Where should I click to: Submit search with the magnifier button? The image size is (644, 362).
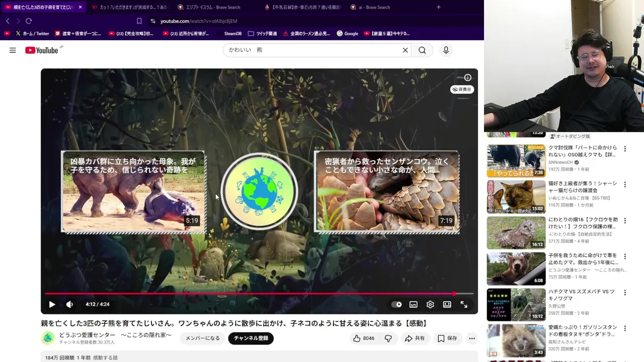coord(422,50)
